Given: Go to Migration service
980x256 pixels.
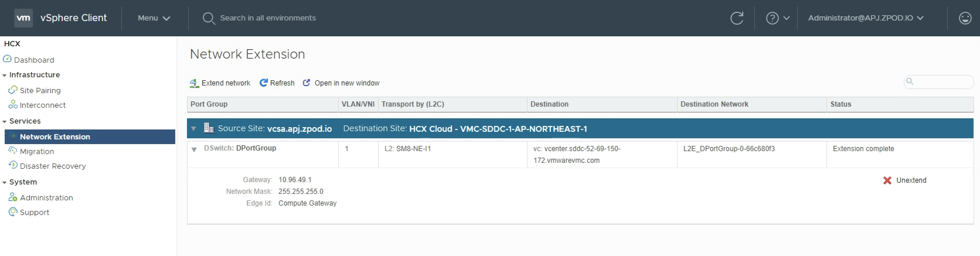Looking at the screenshot, I should 37,151.
